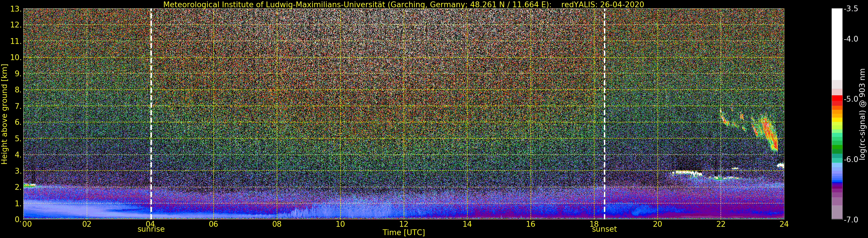Click the height axis tick label '13.'
This screenshot has height=238, width=868.
[x=16, y=9]
